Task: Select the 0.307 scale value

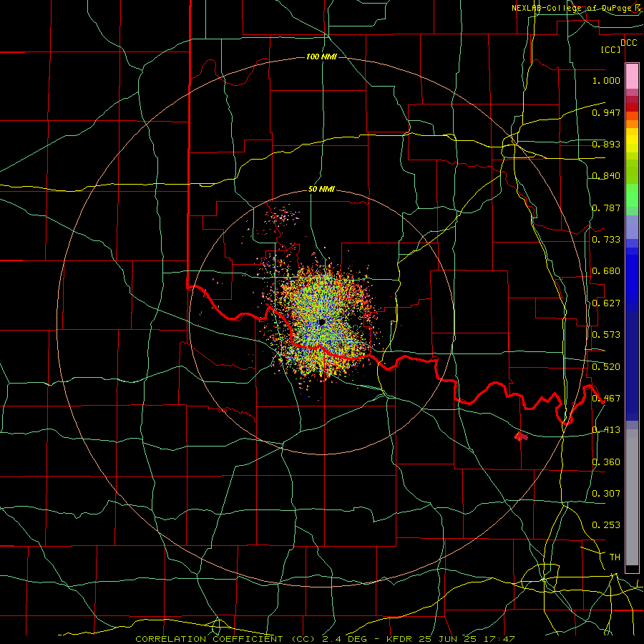Action: pyautogui.click(x=606, y=494)
